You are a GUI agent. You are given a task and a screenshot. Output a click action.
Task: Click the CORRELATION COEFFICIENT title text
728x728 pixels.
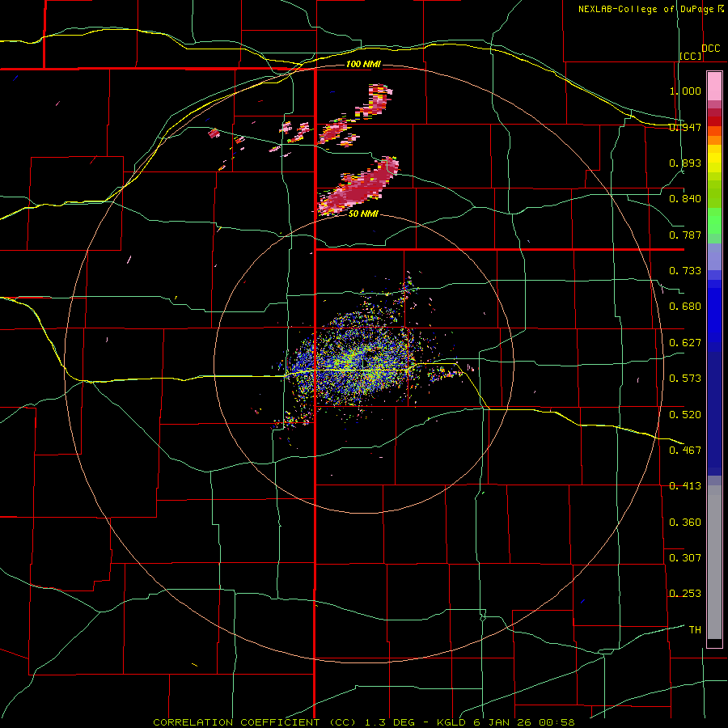point(236,722)
